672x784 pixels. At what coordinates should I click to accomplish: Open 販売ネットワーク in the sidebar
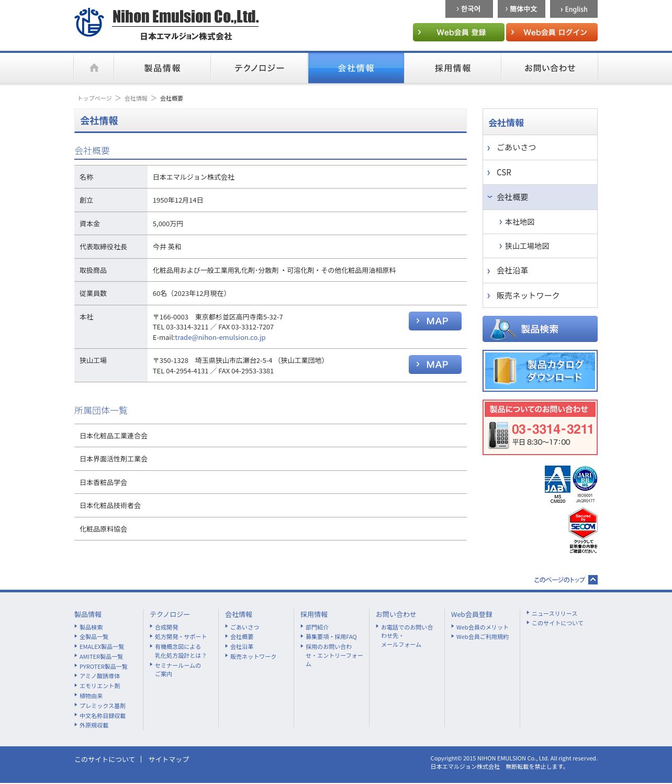[540, 295]
